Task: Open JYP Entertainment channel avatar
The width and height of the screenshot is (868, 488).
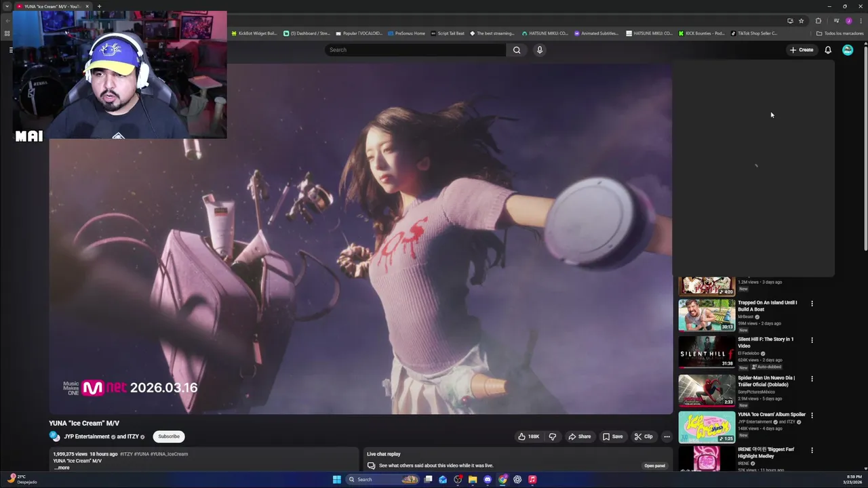Action: [54, 436]
